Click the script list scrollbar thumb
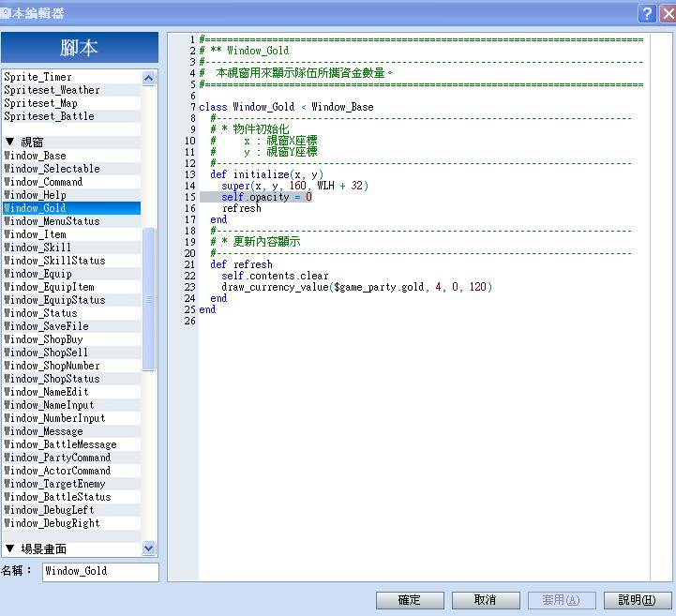The image size is (676, 616). [x=149, y=299]
